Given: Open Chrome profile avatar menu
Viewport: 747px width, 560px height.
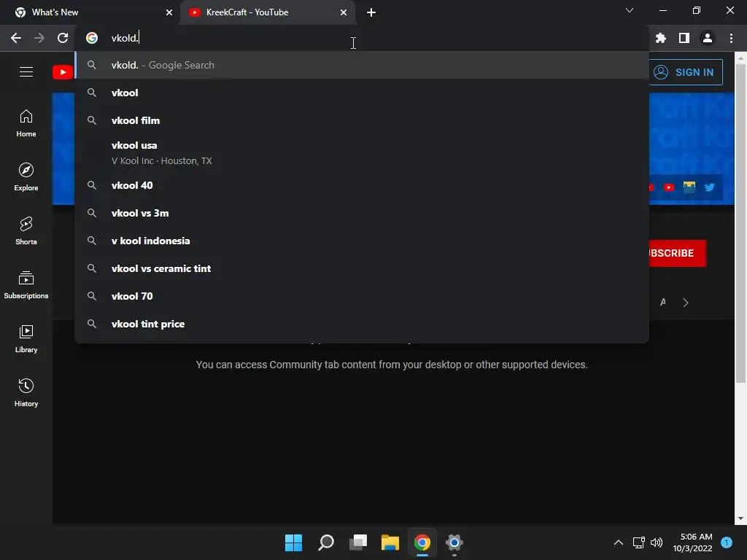Looking at the screenshot, I should tap(708, 38).
